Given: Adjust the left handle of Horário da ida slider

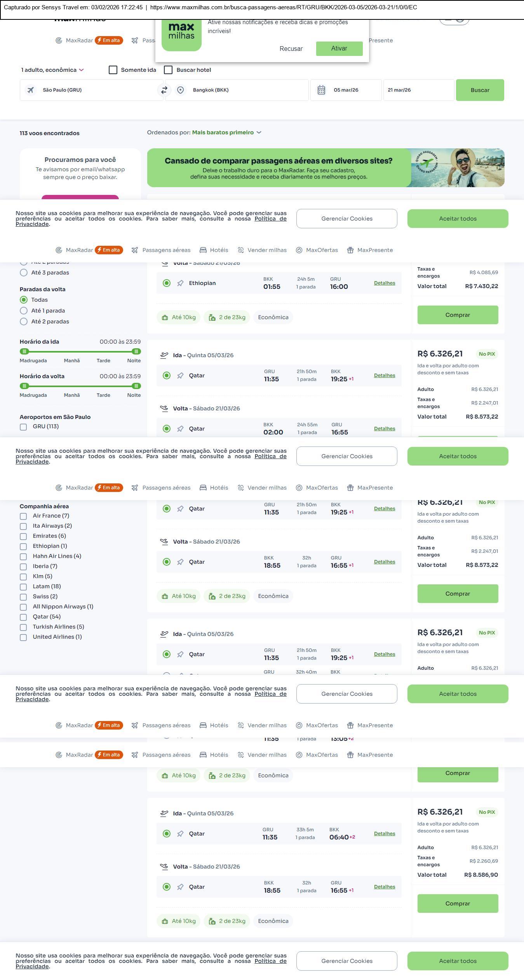Looking at the screenshot, I should [24, 351].
